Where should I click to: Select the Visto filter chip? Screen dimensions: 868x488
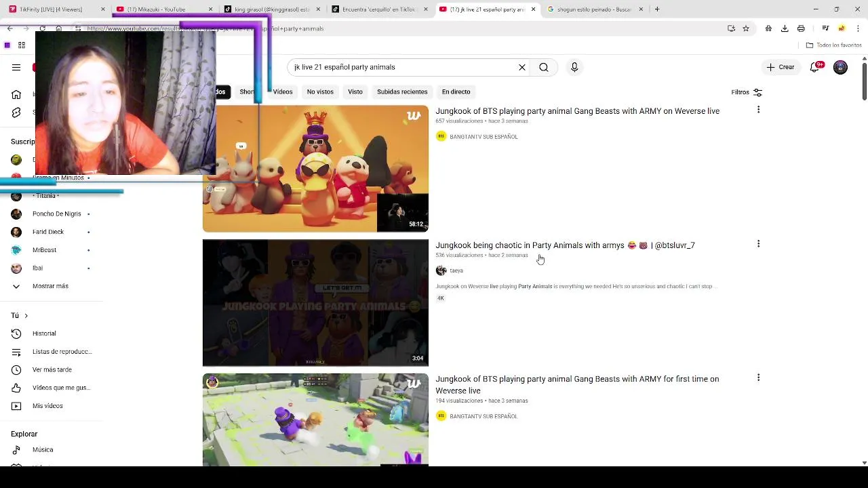[x=355, y=92]
